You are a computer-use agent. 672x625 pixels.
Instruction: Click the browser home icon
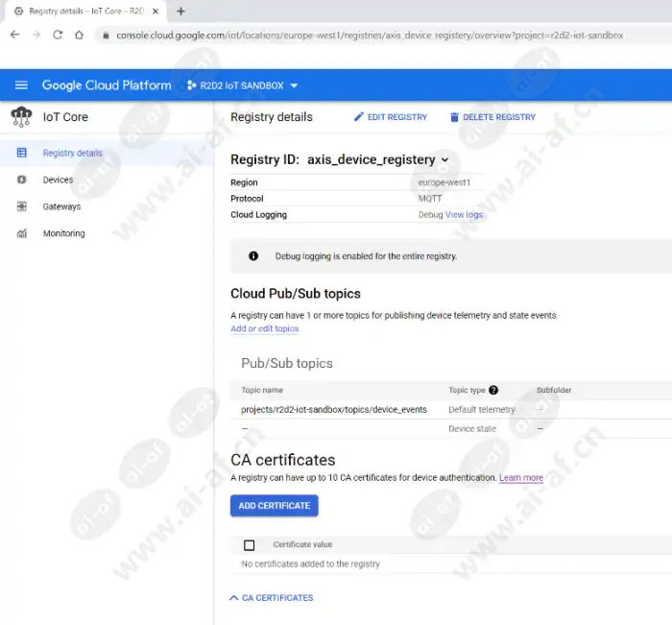(79, 35)
